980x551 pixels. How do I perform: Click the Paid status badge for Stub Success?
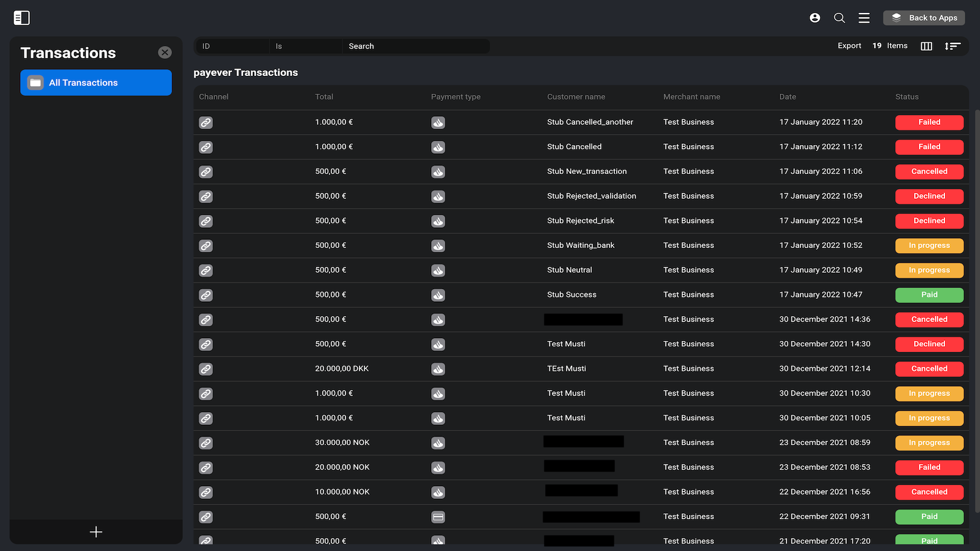(x=929, y=295)
